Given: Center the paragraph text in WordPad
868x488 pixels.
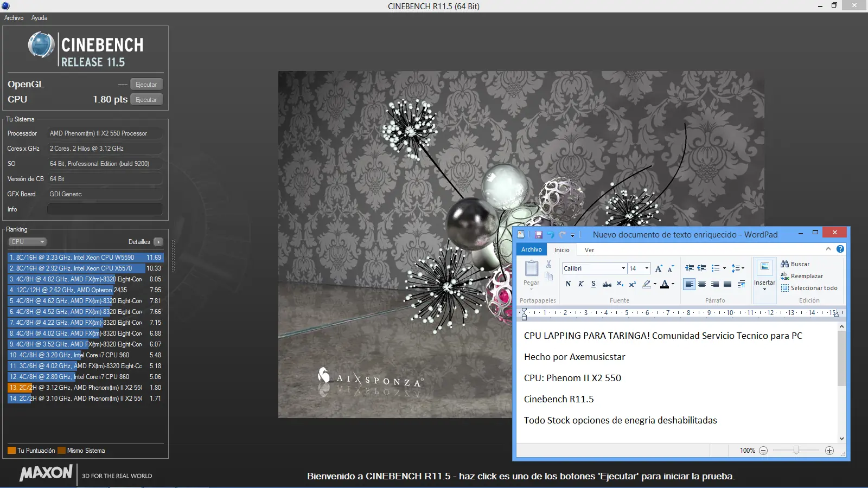Looking at the screenshot, I should pyautogui.click(x=702, y=284).
